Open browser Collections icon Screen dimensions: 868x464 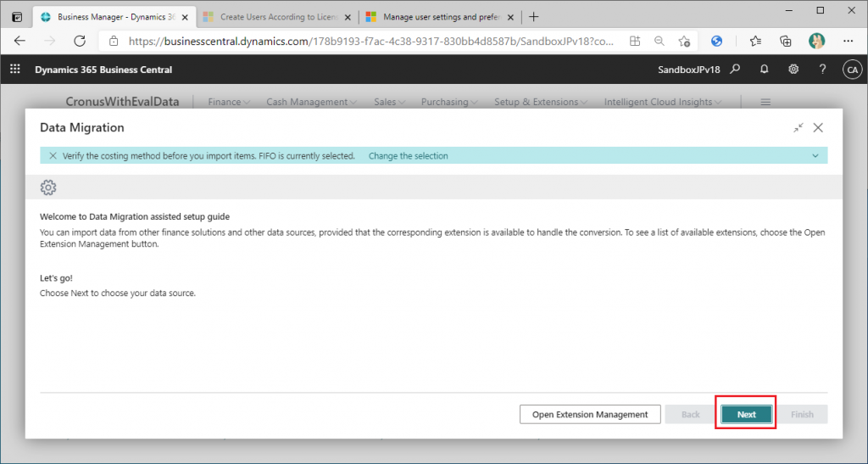[786, 41]
